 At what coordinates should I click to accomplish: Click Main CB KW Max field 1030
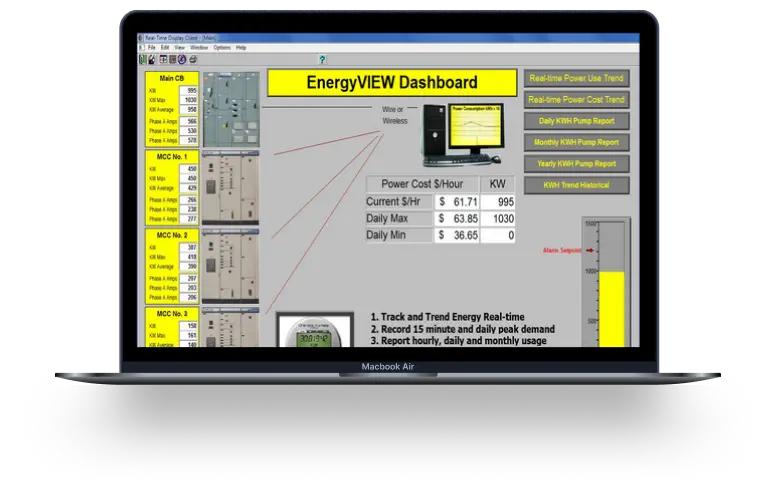[x=189, y=100]
